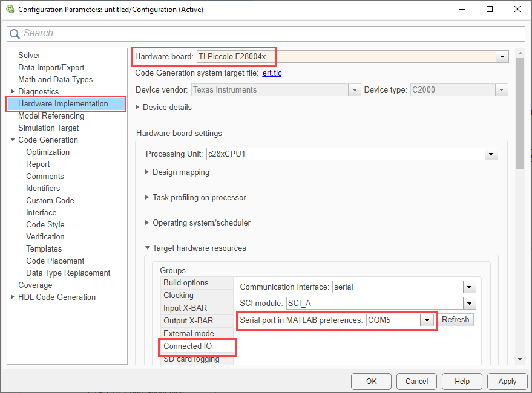
Task: Click the search magnifier icon
Action: click(x=15, y=34)
